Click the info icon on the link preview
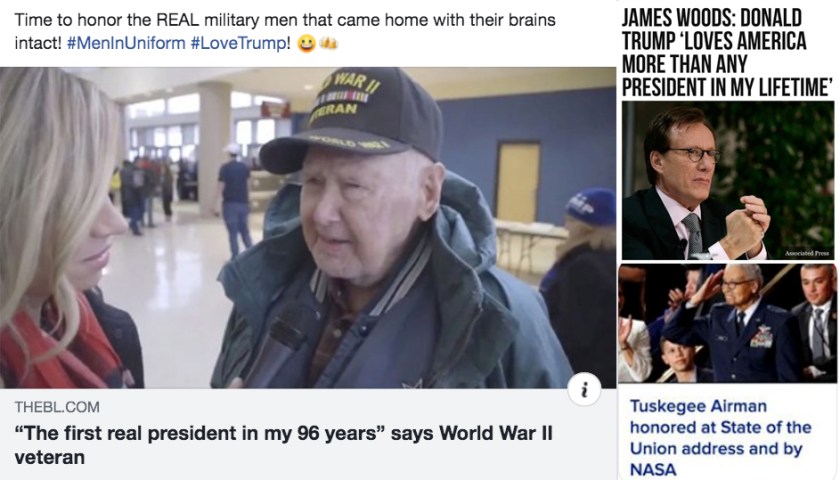Screen dimensions: 840x480 click(584, 389)
